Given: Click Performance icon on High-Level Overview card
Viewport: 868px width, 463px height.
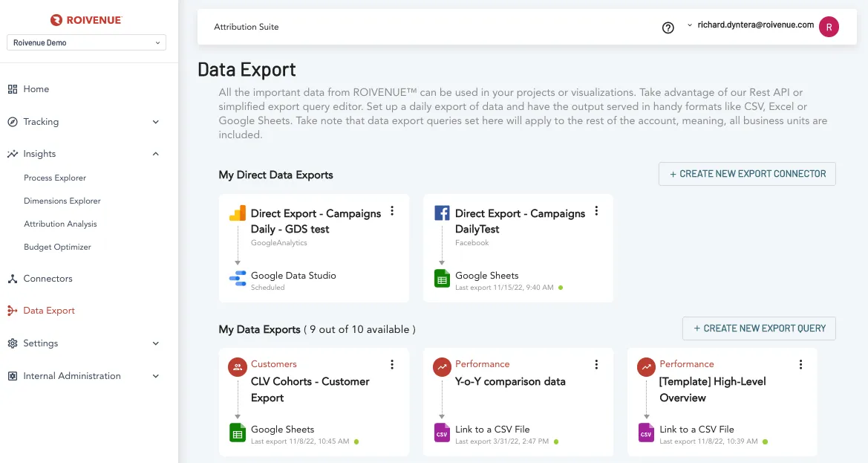Looking at the screenshot, I should [646, 367].
